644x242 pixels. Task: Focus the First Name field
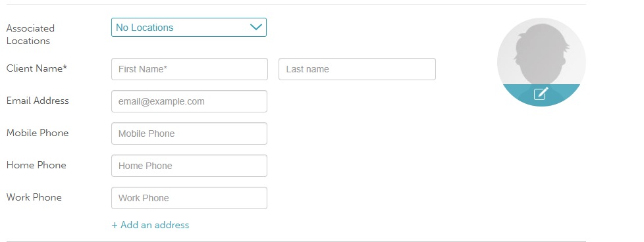coord(190,69)
